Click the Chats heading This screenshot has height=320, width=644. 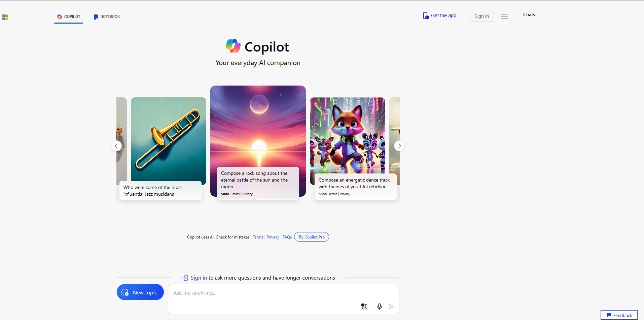[x=529, y=14]
